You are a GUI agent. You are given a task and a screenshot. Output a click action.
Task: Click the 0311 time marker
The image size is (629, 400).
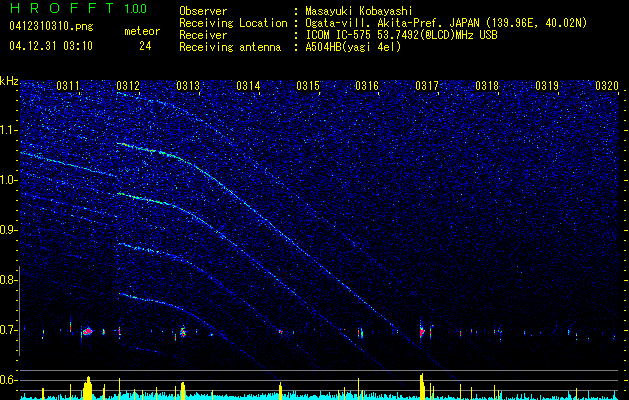(68, 86)
